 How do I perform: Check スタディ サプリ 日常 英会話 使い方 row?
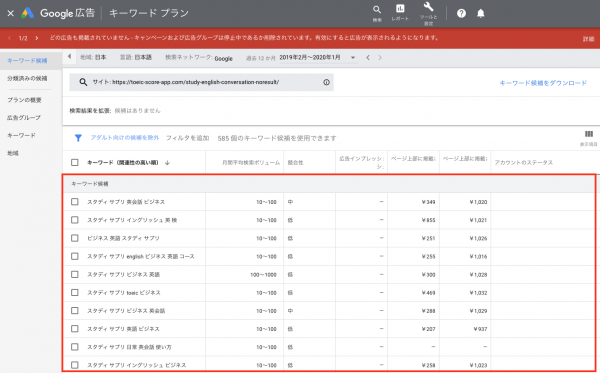pyautogui.click(x=75, y=347)
